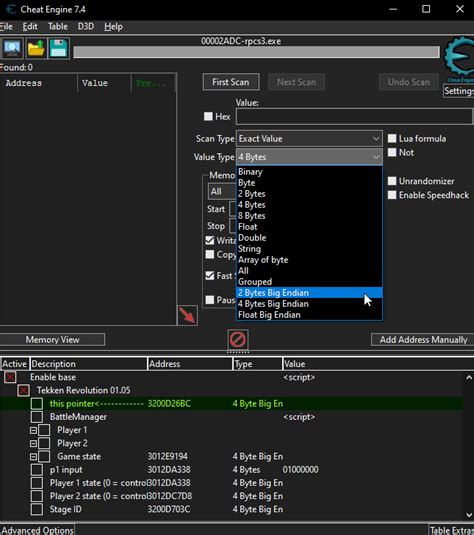Click the Undo Scan button

(x=409, y=82)
